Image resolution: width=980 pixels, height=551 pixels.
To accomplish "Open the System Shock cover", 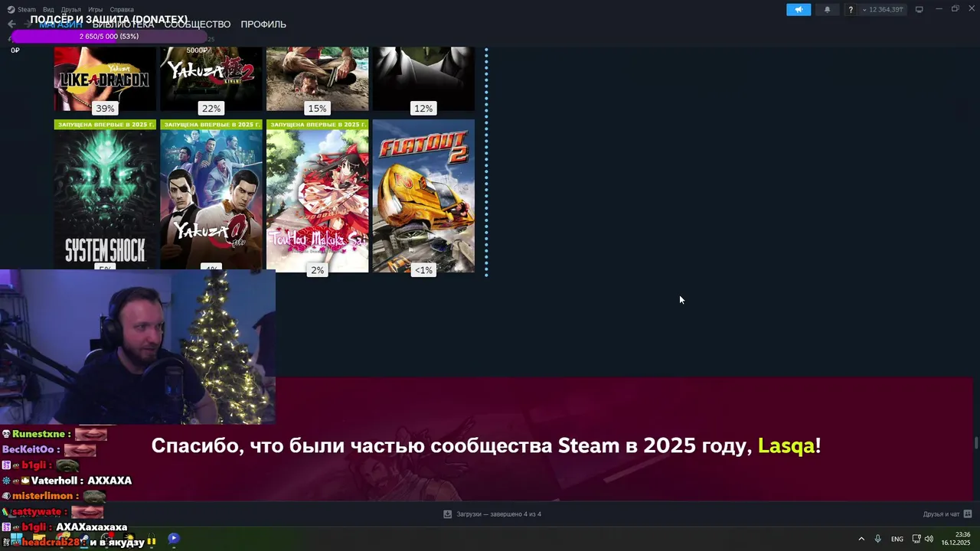I will (105, 195).
